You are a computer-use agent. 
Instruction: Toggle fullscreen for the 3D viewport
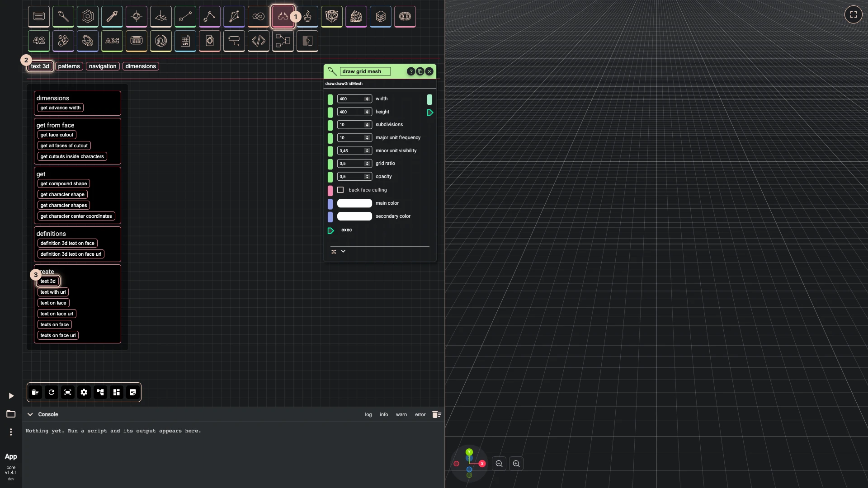click(854, 14)
